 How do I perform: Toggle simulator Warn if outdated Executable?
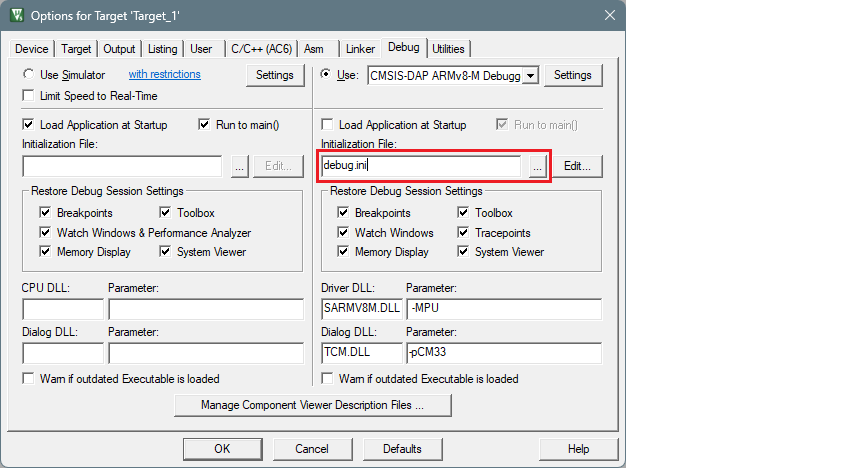click(x=28, y=378)
